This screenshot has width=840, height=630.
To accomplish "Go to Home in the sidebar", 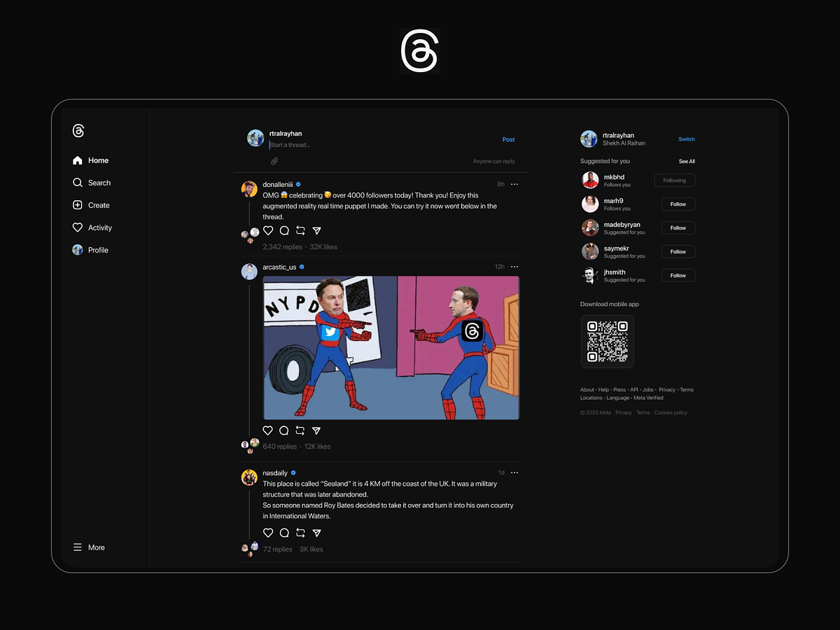I will pyautogui.click(x=91, y=160).
